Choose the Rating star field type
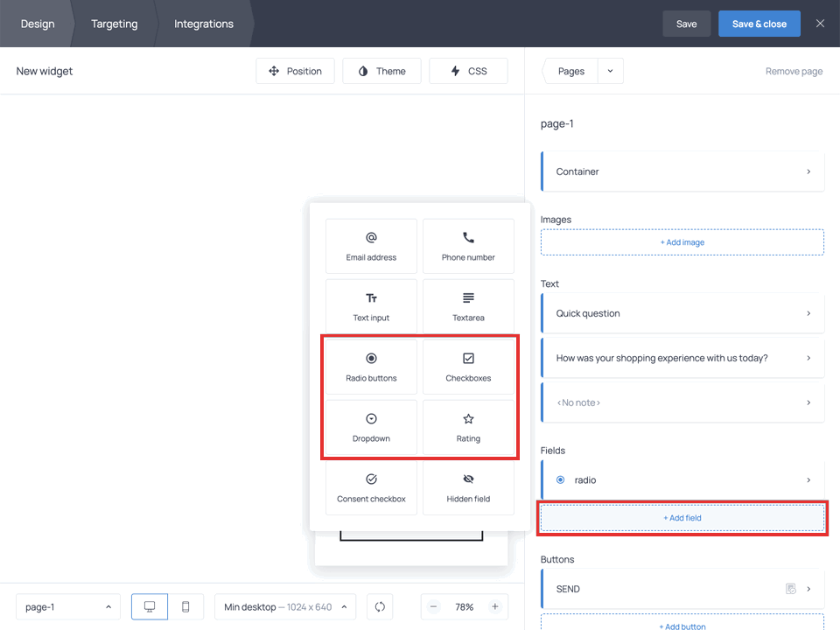This screenshot has height=630, width=840. [x=468, y=427]
